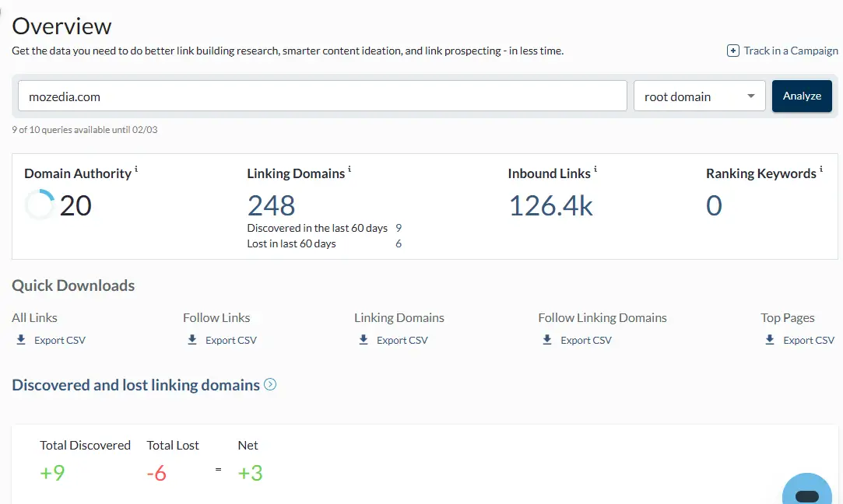Click the info icon next to Domain Authority
This screenshot has width=843, height=504.
click(134, 168)
